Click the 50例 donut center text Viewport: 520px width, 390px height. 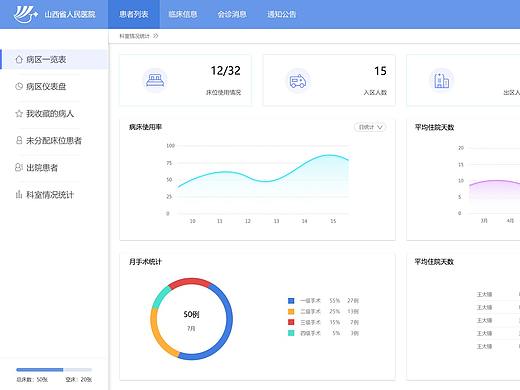pos(191,314)
